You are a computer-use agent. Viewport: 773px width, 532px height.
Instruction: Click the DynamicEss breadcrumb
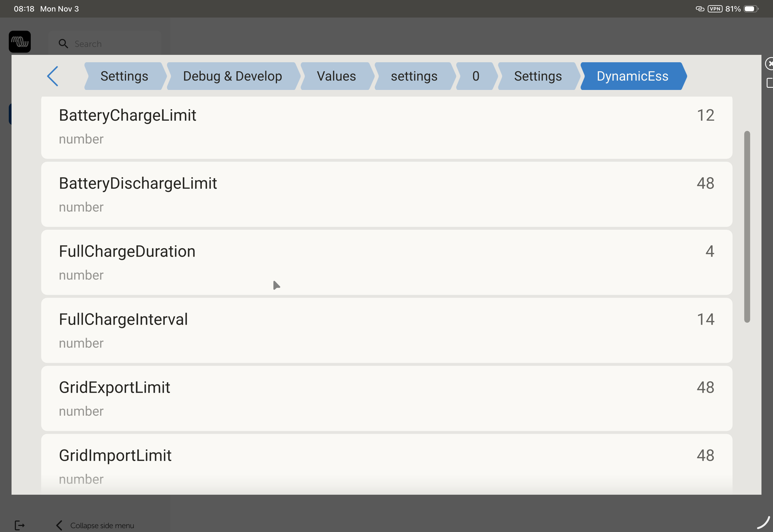632,76
